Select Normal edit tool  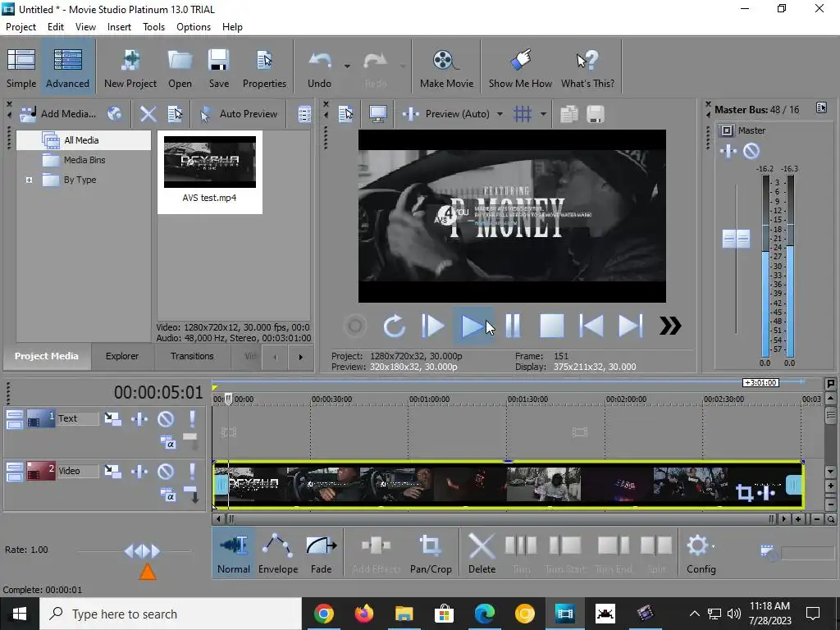tap(234, 553)
